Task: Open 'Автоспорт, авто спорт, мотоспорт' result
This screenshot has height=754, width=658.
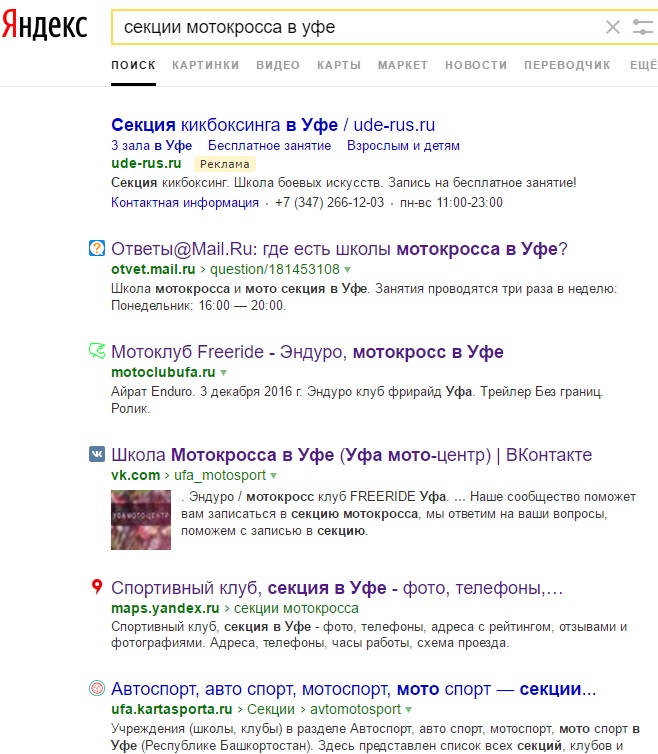Action: point(354,689)
